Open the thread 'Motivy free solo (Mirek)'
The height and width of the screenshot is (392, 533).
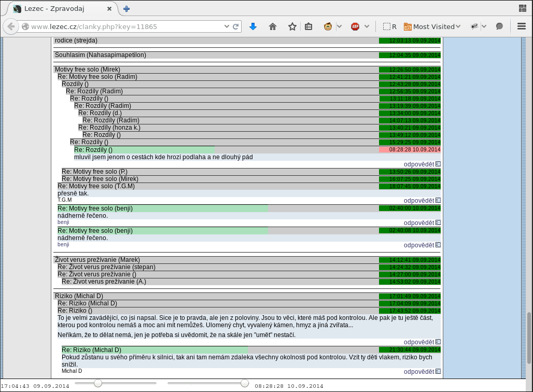coord(88,69)
